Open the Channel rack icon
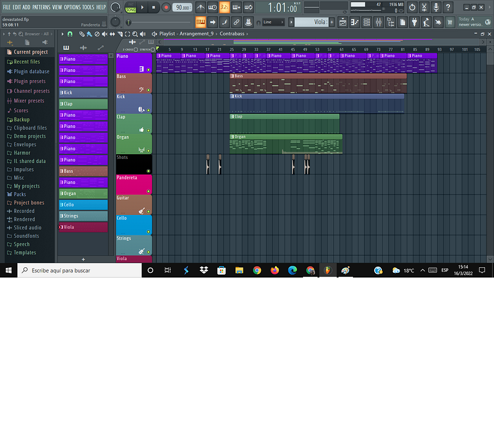The height and width of the screenshot is (448, 494). (367, 22)
